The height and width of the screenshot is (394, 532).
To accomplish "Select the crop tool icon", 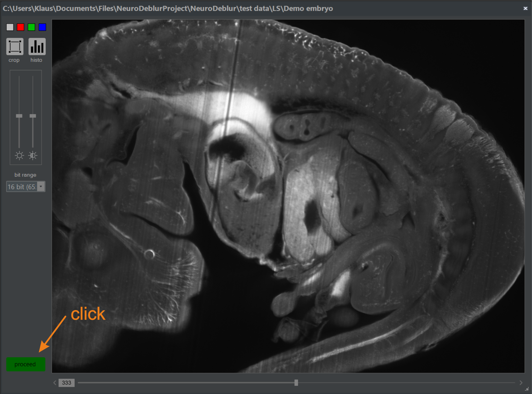I will point(15,47).
